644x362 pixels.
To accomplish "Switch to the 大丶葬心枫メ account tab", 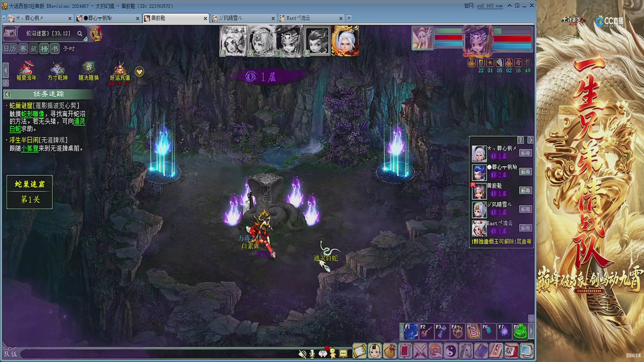I will click(x=40, y=18).
